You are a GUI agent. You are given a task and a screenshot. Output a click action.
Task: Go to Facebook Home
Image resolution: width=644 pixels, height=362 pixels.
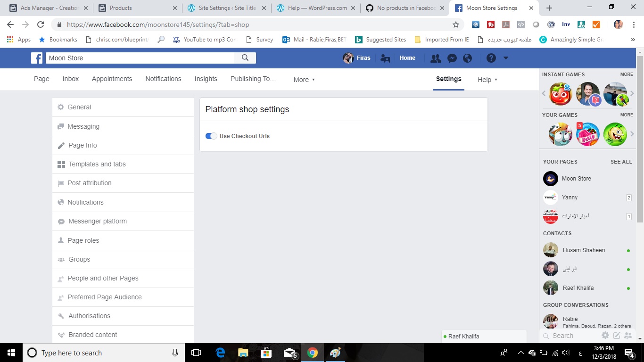point(407,58)
